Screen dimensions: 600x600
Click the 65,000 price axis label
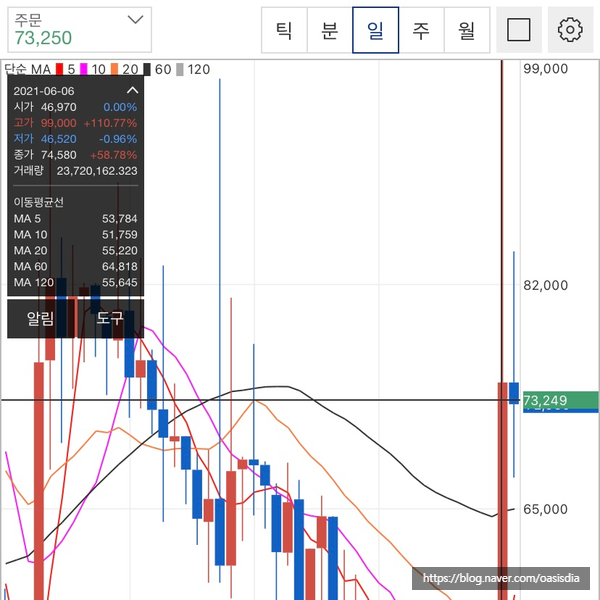click(545, 509)
